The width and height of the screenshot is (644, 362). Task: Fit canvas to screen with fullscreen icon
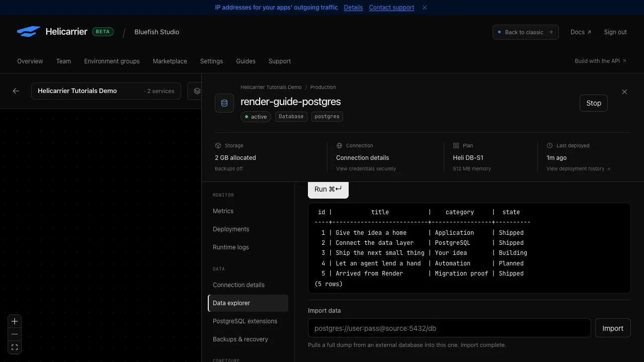[15, 347]
